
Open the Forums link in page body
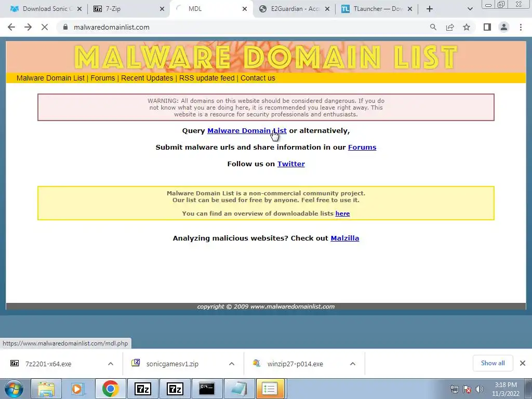coord(362,147)
